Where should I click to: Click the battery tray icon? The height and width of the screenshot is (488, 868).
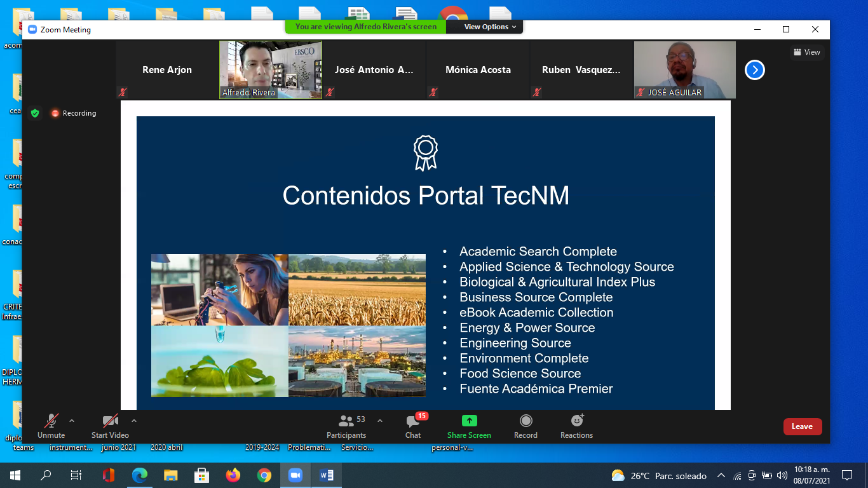coord(767,475)
